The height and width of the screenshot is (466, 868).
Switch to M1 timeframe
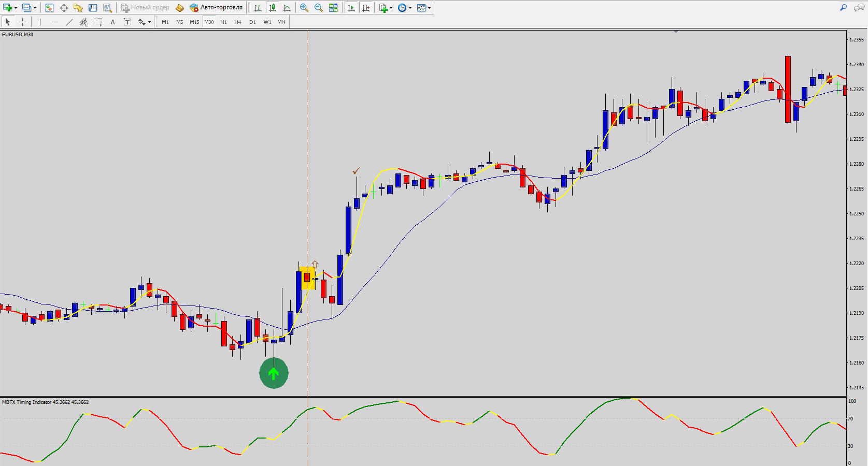pyautogui.click(x=165, y=22)
